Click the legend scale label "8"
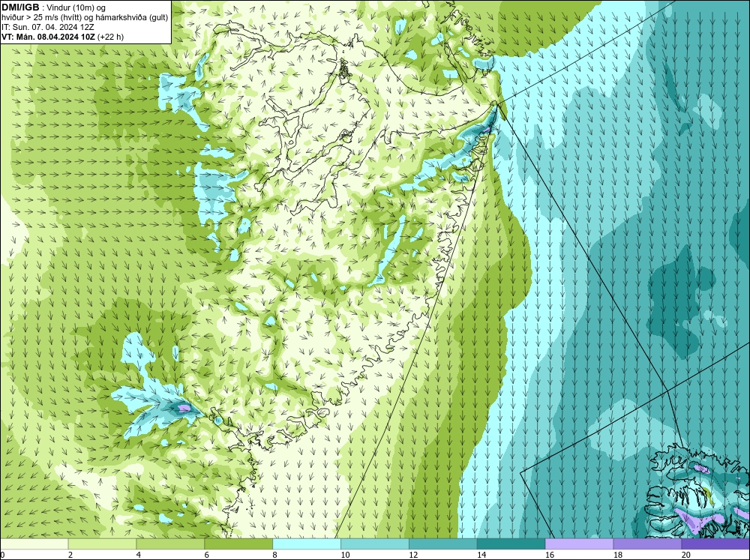This screenshot has width=750, height=560. (275, 555)
